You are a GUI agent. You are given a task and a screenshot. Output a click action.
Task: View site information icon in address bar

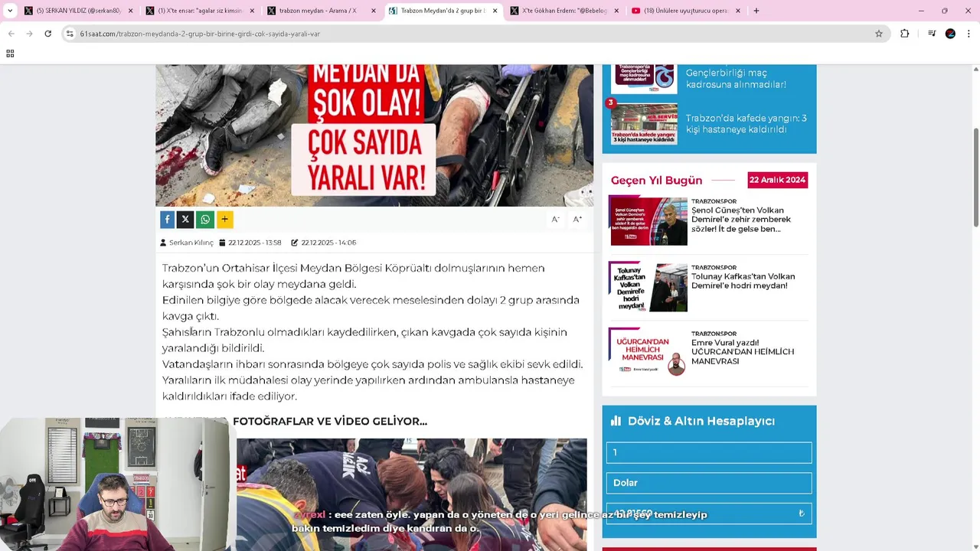pos(70,34)
